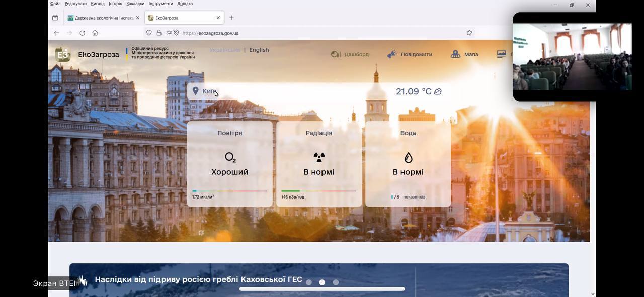
Task: Select the first carousel dot indicator
Action: point(309,282)
